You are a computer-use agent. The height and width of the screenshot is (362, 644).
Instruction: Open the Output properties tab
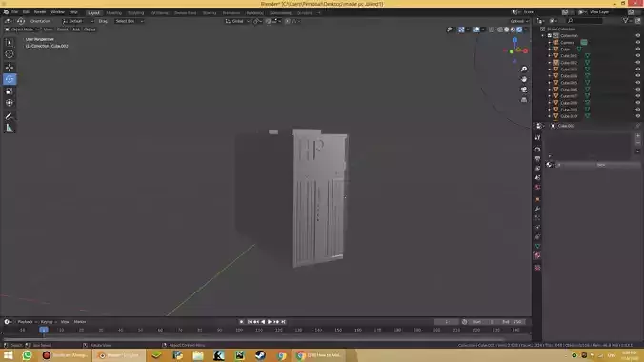click(x=537, y=158)
